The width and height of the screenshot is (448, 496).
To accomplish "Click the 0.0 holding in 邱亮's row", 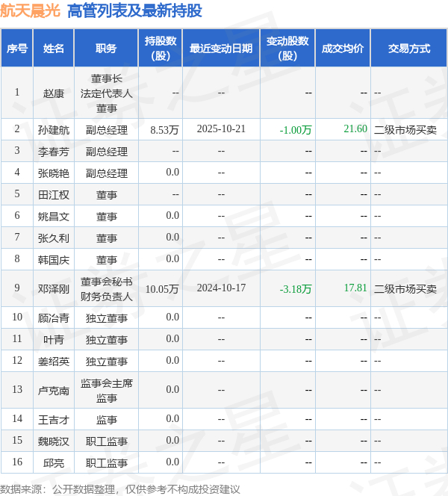I will [x=172, y=462].
